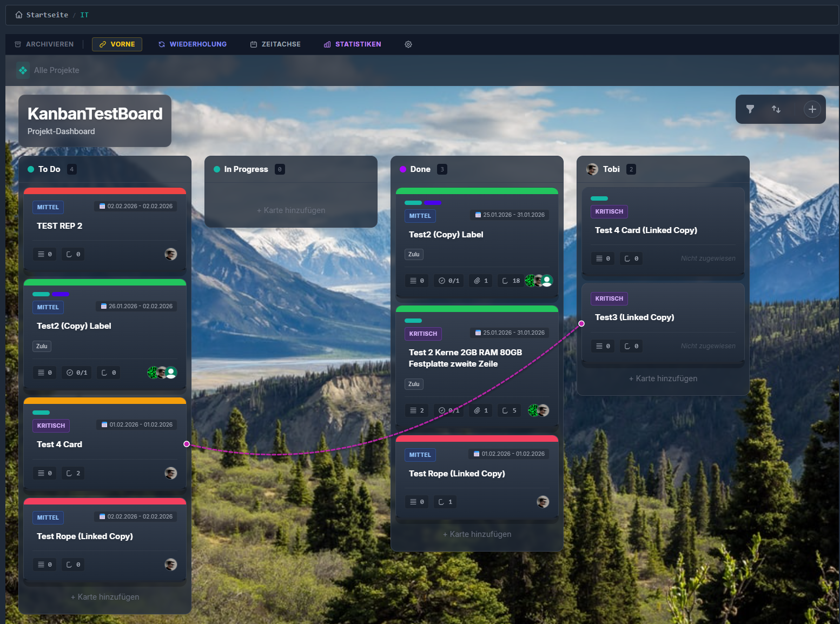The image size is (840, 624).
Task: Expand the To Do column count badge
Action: coord(71,169)
